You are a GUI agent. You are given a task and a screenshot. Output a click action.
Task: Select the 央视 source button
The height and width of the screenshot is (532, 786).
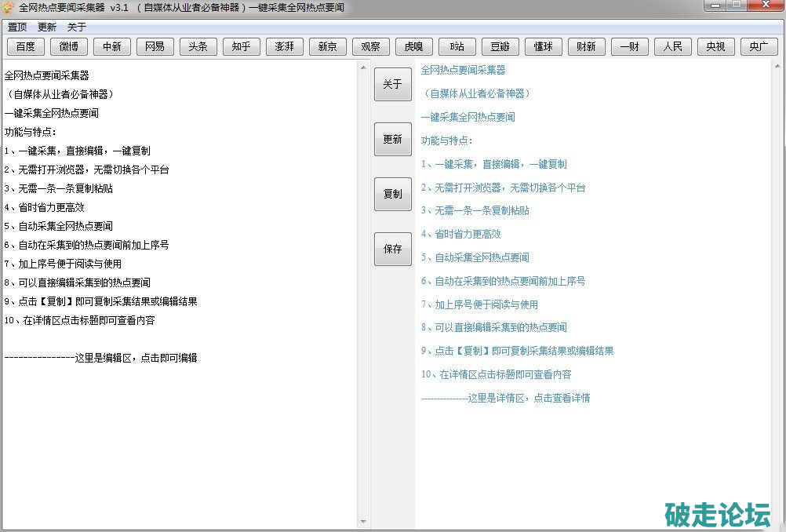click(715, 46)
